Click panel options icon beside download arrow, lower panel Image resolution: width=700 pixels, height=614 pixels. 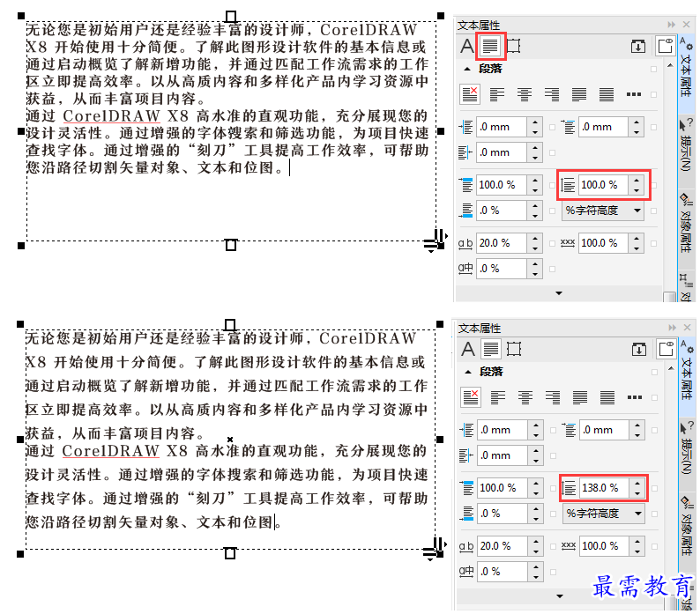666,349
